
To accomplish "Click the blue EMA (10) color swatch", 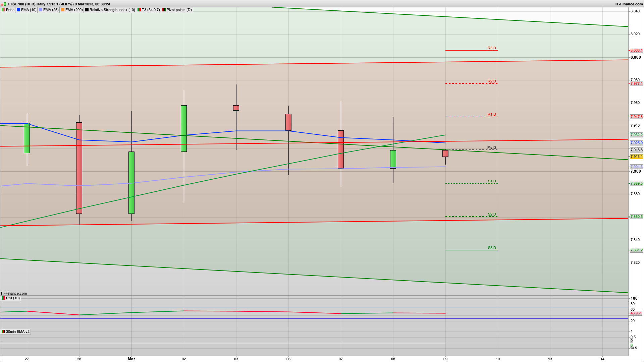I will [x=18, y=10].
